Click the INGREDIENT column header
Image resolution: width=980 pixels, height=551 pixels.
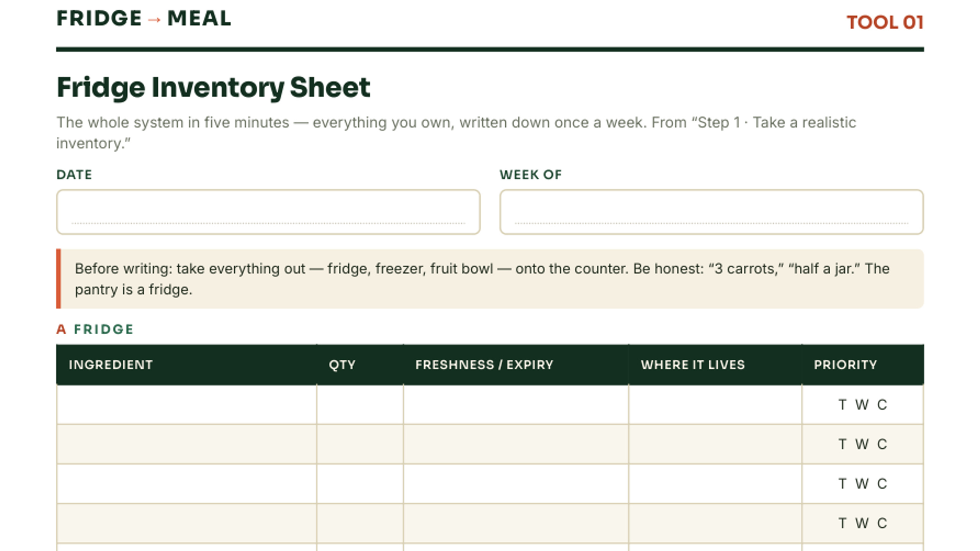(186, 365)
